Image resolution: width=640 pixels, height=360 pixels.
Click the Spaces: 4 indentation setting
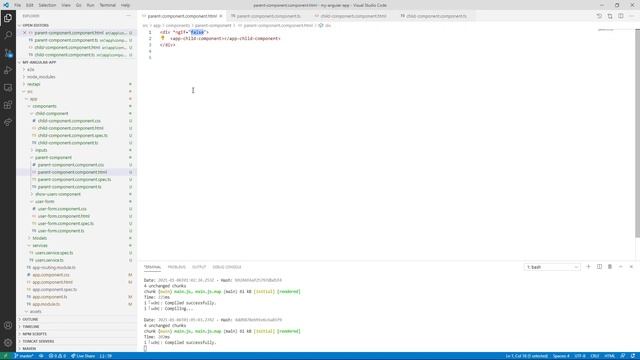click(561, 356)
